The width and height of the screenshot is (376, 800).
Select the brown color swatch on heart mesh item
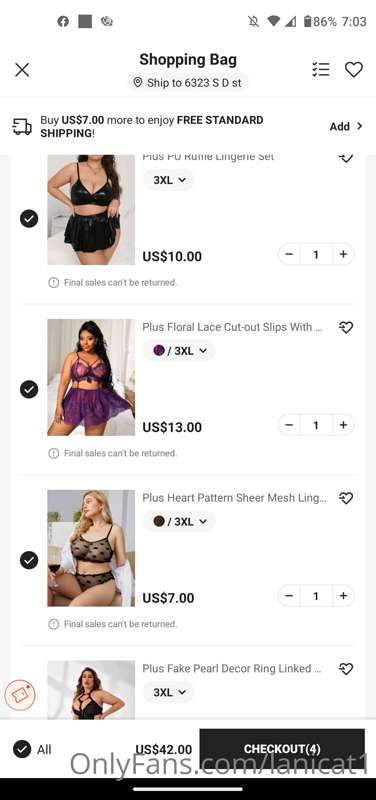click(x=159, y=521)
